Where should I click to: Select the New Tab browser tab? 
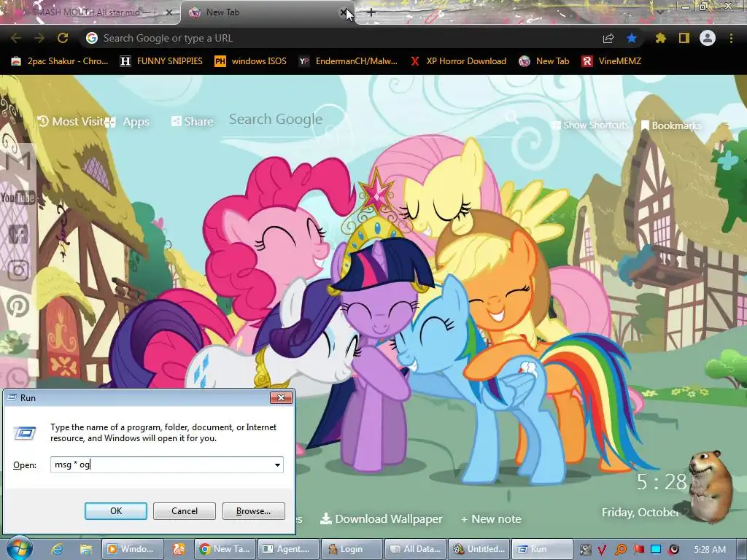(x=267, y=12)
